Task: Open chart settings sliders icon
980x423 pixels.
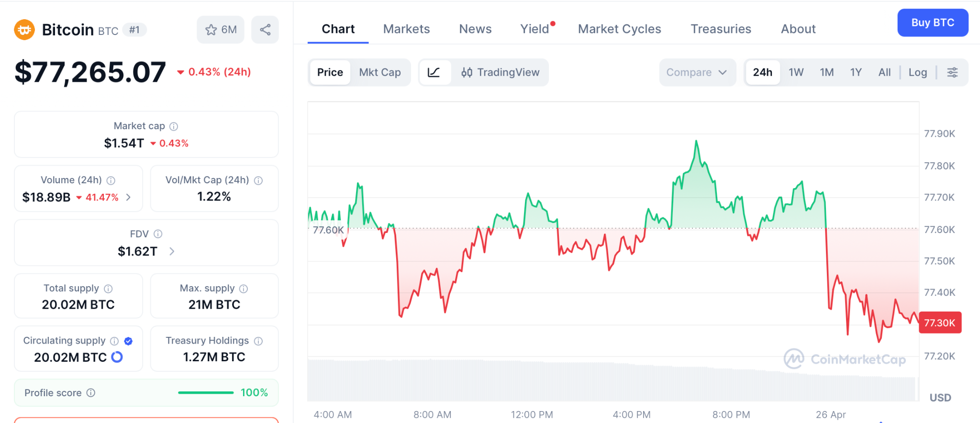Action: 952,72
